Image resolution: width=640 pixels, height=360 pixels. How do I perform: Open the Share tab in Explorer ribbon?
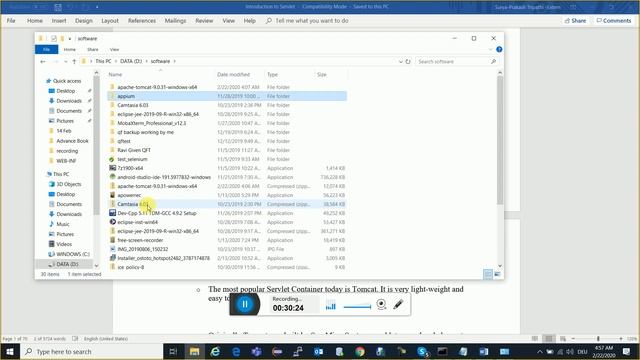point(93,49)
